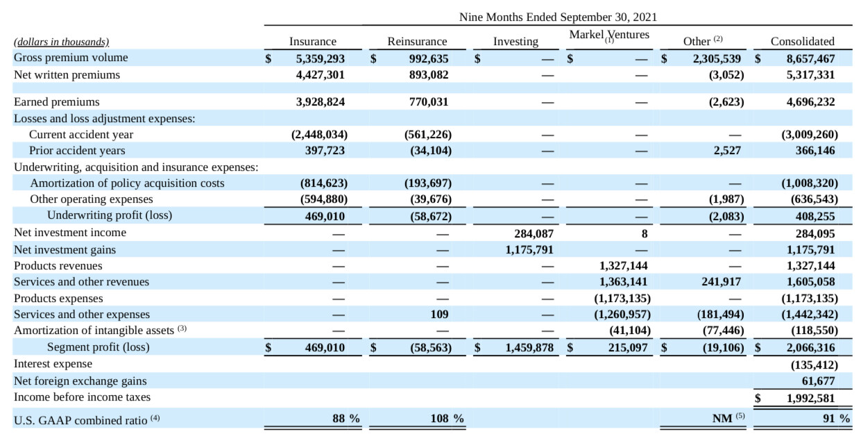Click the Underwriting profit (loss) label
Viewport: 868px width, 443px height.
tap(110, 215)
